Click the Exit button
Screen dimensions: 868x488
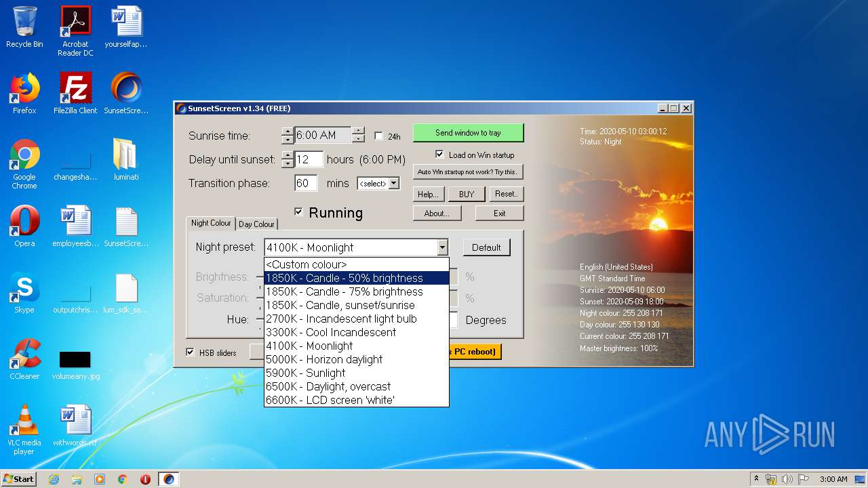tap(499, 213)
